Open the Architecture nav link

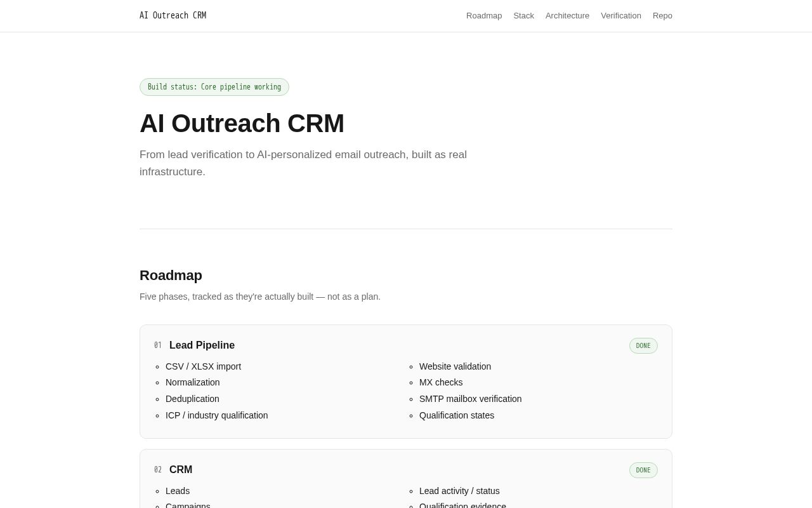[x=567, y=16]
